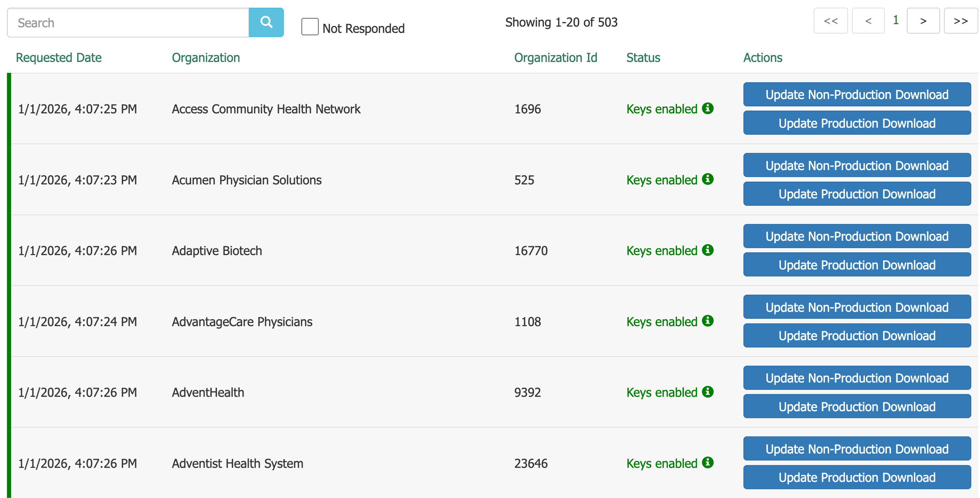This screenshot has width=980, height=498.
Task: Click the 4:07:23 PM requested date
Action: point(78,180)
